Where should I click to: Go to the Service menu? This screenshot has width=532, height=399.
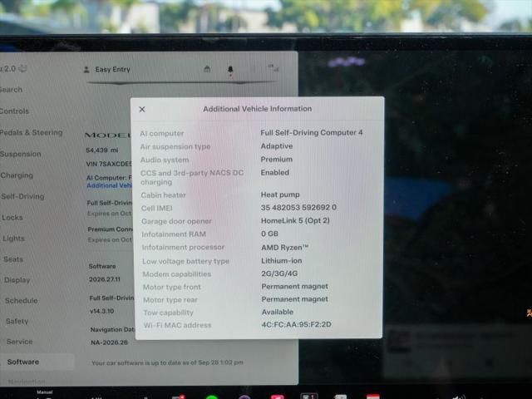click(x=19, y=342)
